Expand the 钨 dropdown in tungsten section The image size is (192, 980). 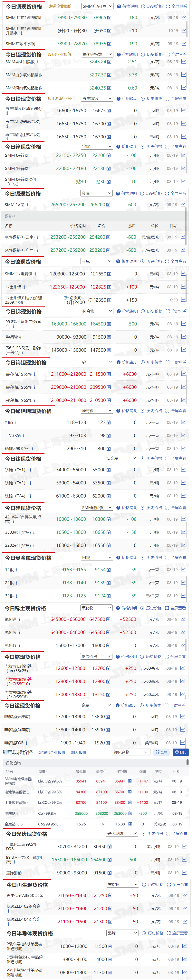(x=97, y=362)
